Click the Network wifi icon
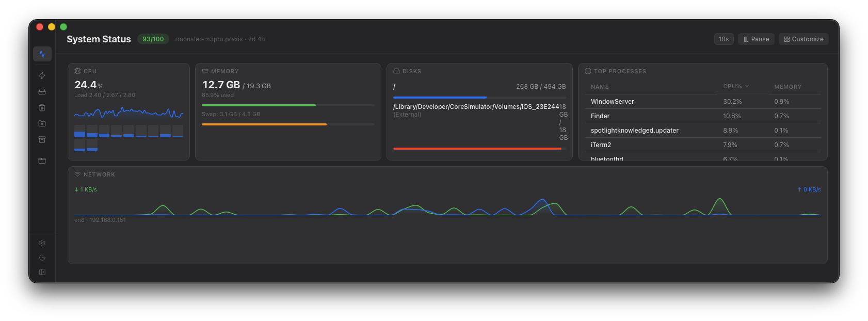868x321 pixels. pyautogui.click(x=77, y=174)
